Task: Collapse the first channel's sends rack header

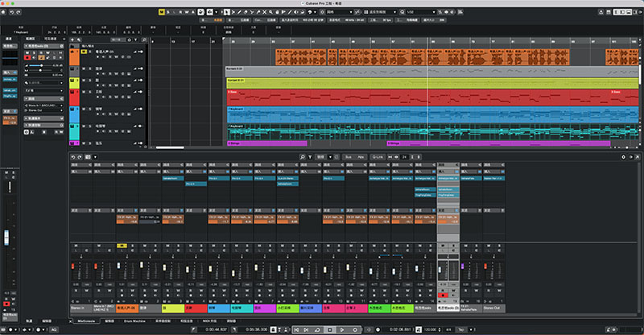Action: point(81,210)
